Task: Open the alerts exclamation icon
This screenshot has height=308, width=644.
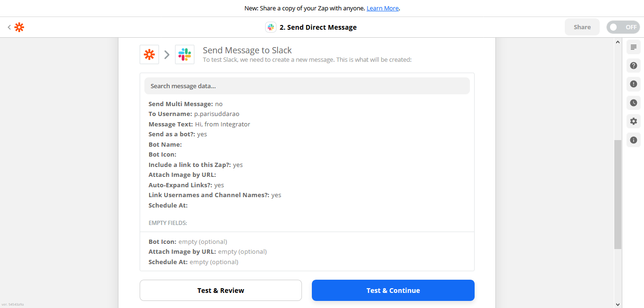Action: point(633,84)
